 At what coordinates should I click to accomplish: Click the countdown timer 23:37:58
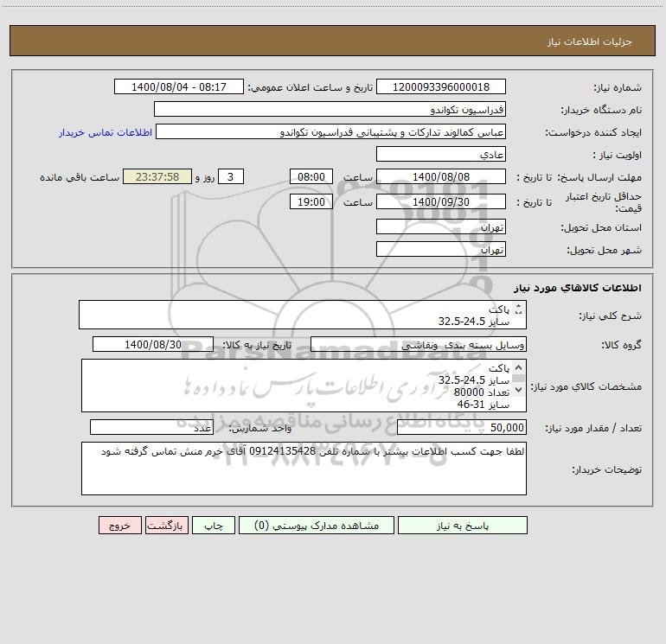tap(157, 176)
